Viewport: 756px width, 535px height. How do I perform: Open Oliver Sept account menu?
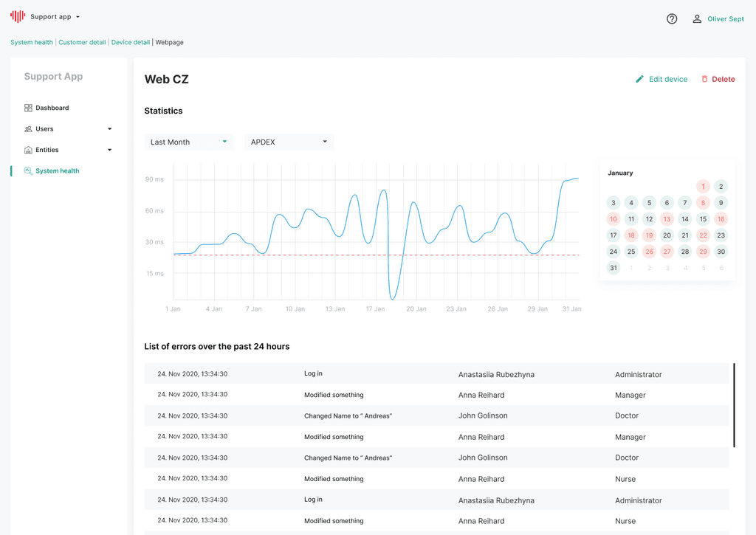click(725, 18)
